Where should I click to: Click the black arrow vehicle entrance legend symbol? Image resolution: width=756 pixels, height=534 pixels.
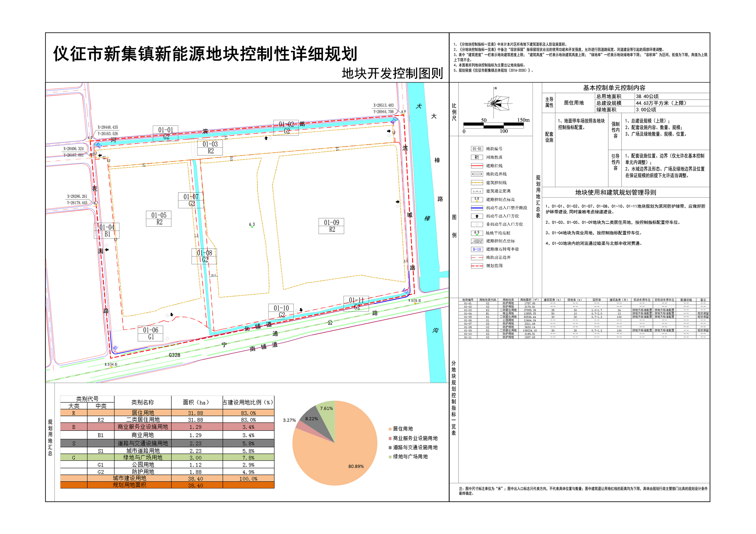click(477, 216)
